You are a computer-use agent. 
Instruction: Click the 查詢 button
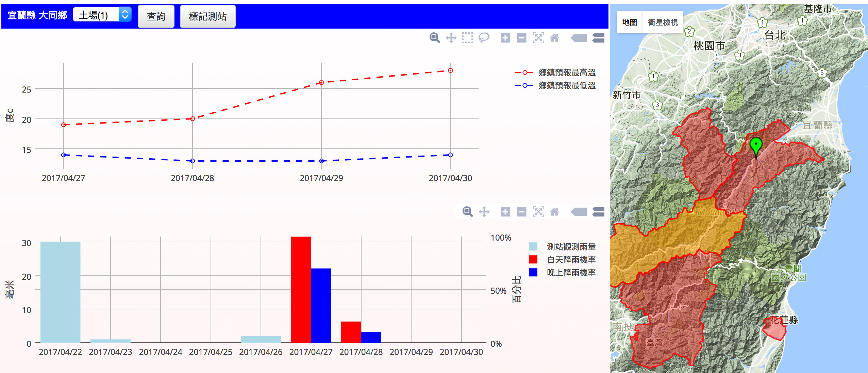click(x=156, y=16)
